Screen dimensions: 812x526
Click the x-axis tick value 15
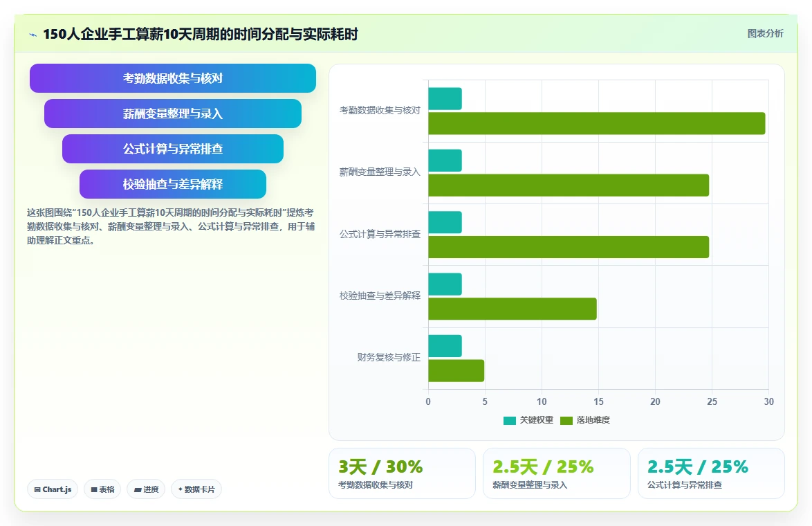[599, 401]
